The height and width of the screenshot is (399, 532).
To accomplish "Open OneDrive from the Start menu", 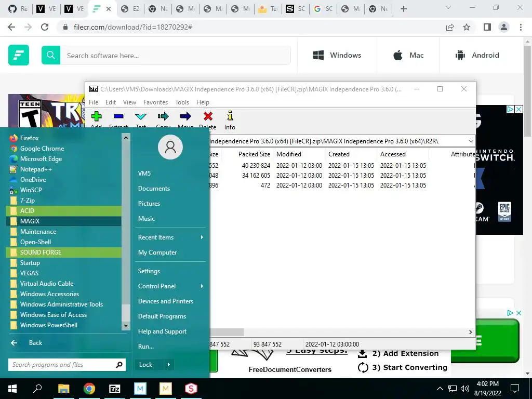I will click(63, 179).
